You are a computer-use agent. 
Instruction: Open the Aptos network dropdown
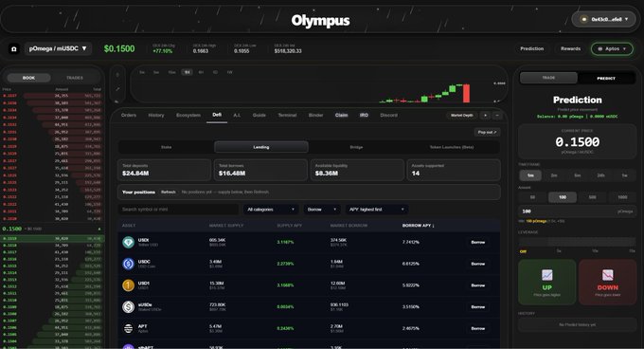tap(612, 49)
